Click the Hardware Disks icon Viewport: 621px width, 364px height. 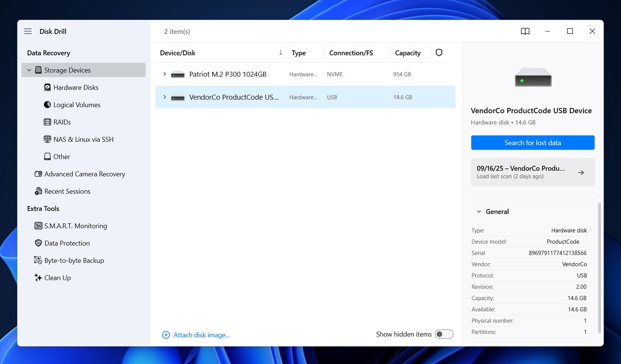tap(47, 87)
